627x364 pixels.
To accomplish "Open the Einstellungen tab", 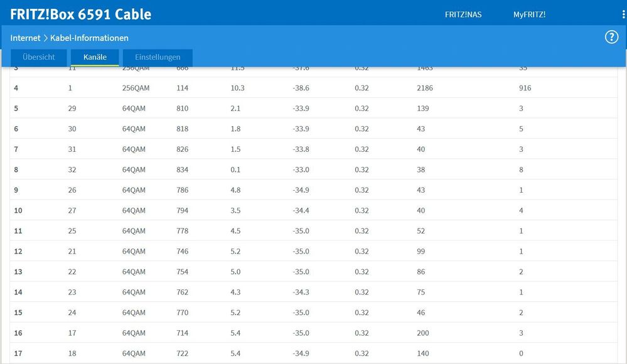I will 157,57.
